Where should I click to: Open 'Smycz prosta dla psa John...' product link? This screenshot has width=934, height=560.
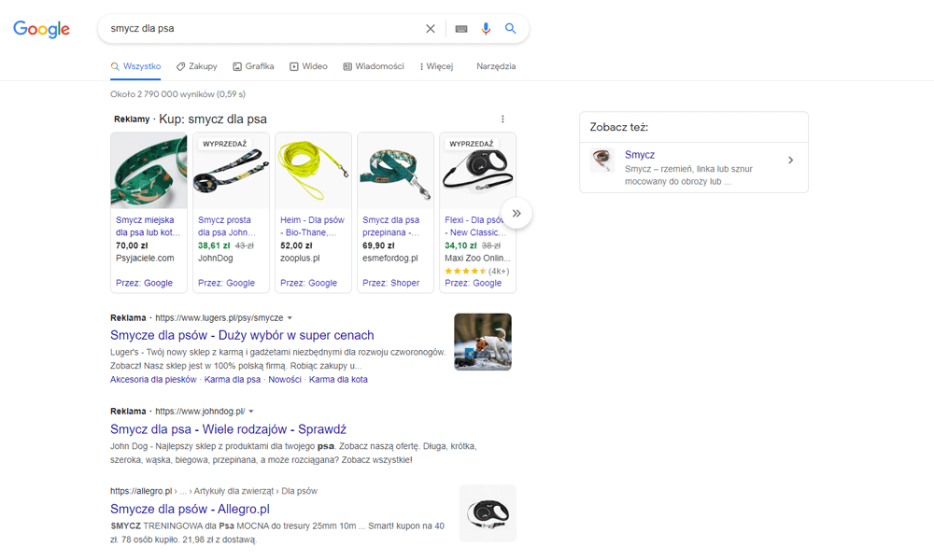point(227,226)
